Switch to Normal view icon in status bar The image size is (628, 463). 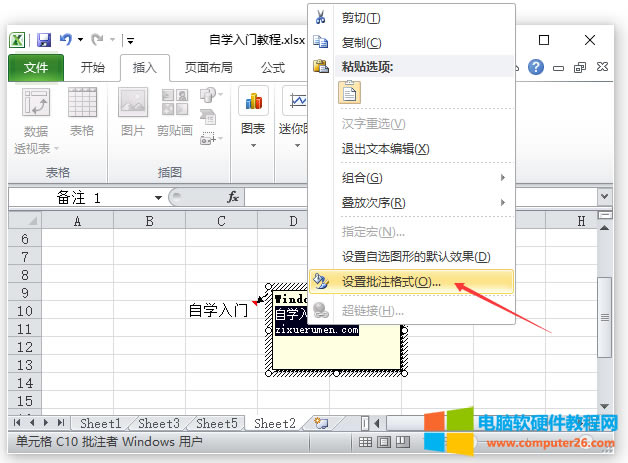coord(365,442)
